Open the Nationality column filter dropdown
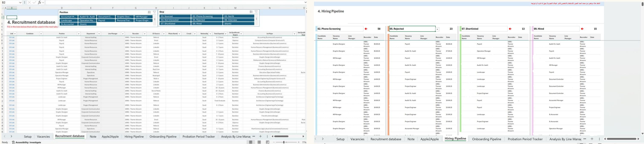The image size is (644, 144). click(210, 34)
